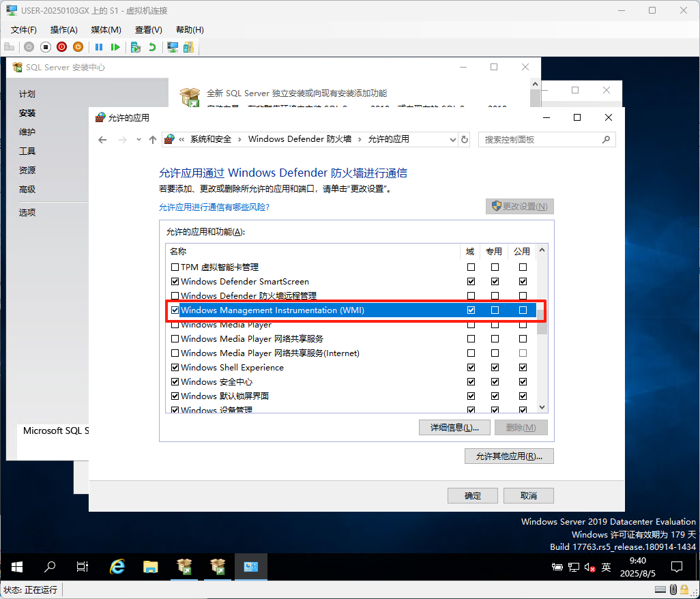Click the orange Save state icon
The height and width of the screenshot is (599, 700).
(78, 47)
